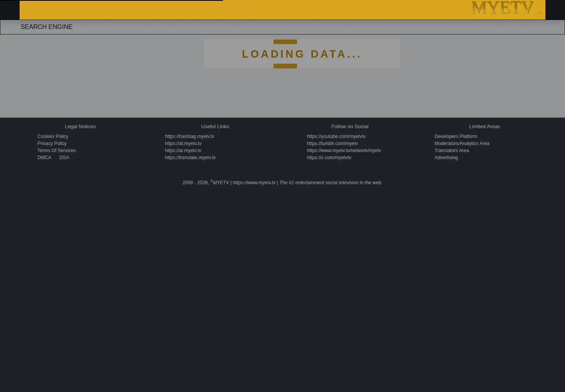Open the DMCA link
This screenshot has height=392, width=565.
click(x=44, y=158)
